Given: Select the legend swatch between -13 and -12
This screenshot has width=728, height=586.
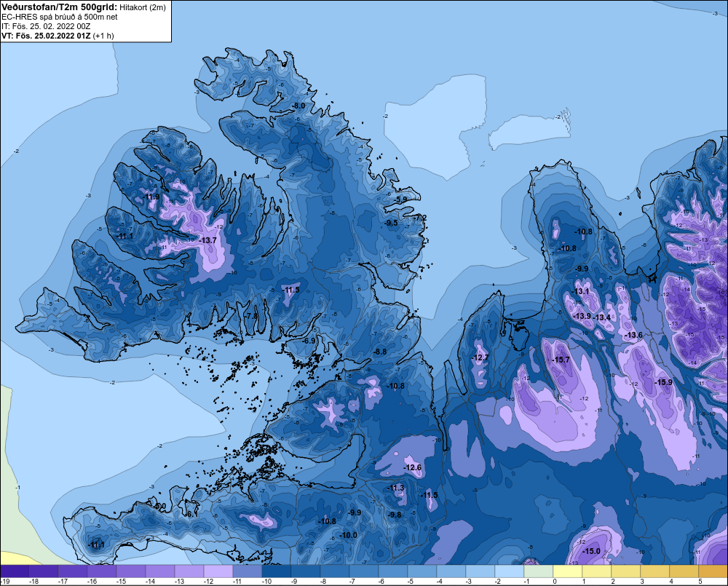Looking at the screenshot, I should tap(189, 571).
